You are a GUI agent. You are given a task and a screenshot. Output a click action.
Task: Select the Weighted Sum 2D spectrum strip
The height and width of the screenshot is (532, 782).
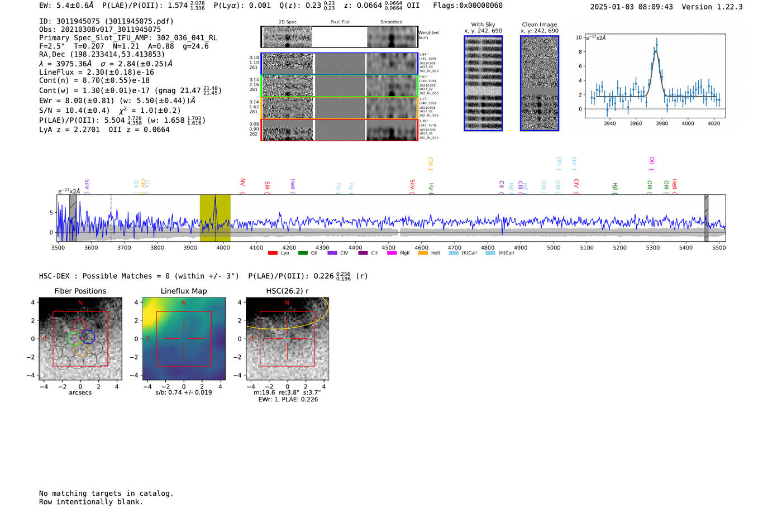(340, 37)
